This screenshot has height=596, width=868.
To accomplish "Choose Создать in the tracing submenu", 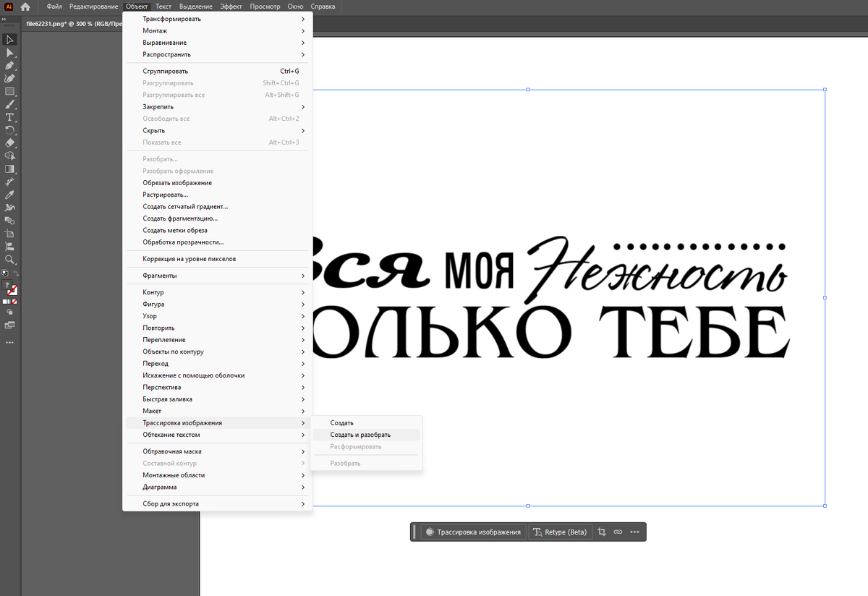I will [366, 423].
